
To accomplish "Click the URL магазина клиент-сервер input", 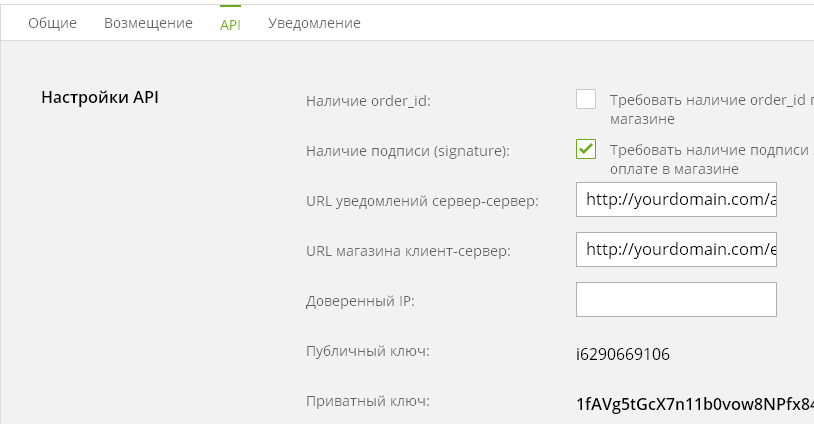I will 676,249.
